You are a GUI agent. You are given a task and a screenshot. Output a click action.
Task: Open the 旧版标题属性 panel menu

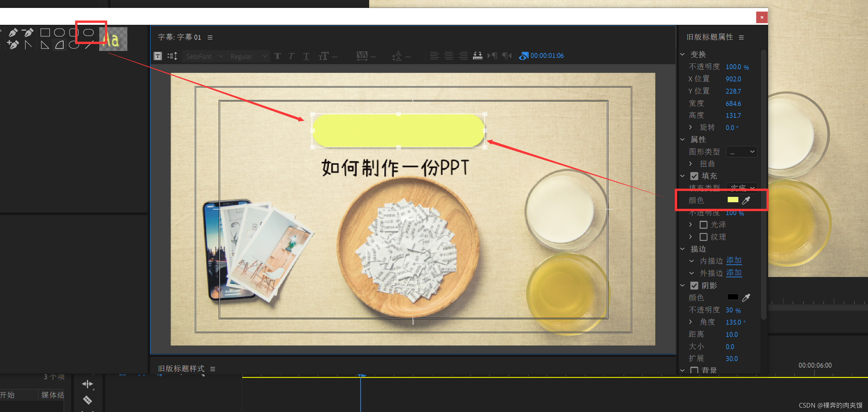click(741, 37)
